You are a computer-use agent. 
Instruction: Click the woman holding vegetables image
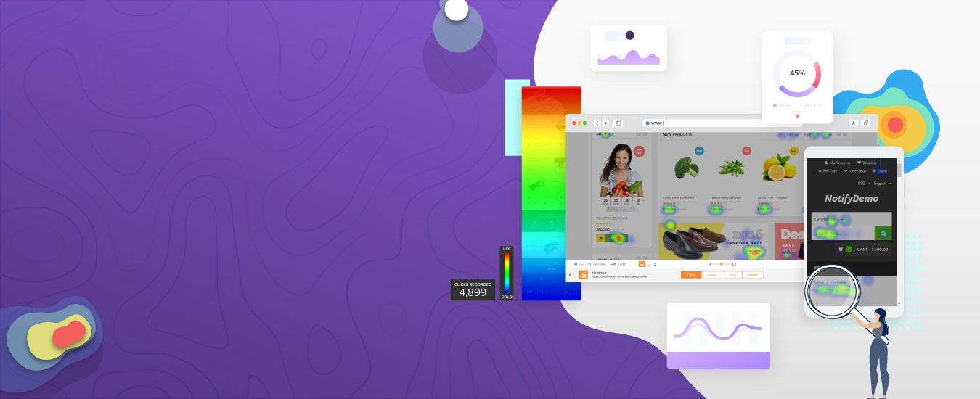point(621,169)
